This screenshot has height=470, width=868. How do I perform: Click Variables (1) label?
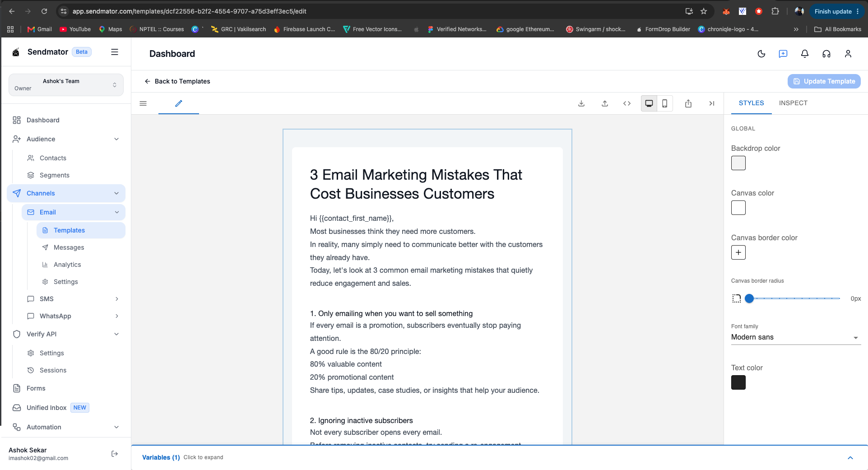tap(161, 457)
